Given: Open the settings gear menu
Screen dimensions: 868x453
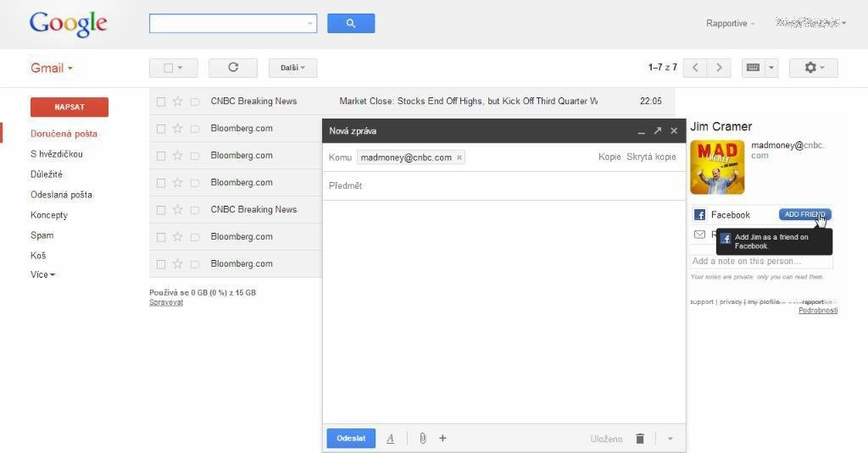Looking at the screenshot, I should 813,68.
